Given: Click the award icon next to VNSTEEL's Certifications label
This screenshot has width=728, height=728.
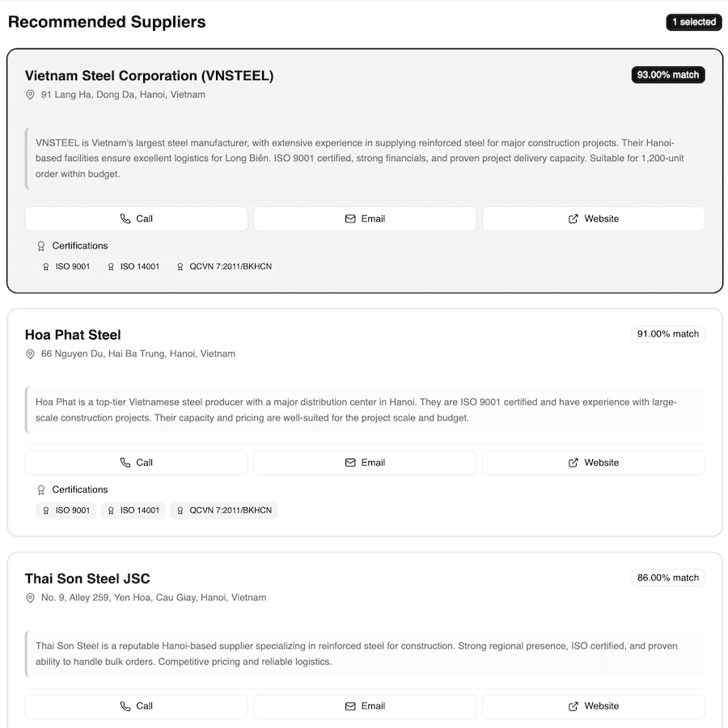Looking at the screenshot, I should pos(40,245).
